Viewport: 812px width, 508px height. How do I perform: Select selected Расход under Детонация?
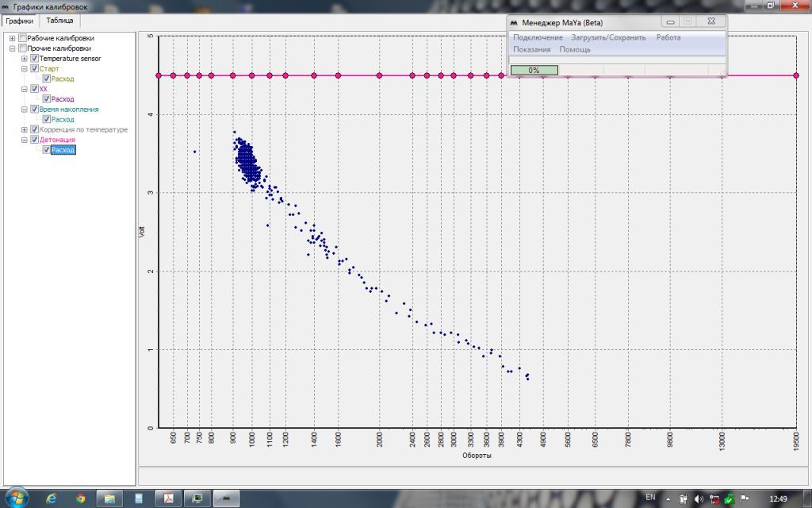[63, 150]
